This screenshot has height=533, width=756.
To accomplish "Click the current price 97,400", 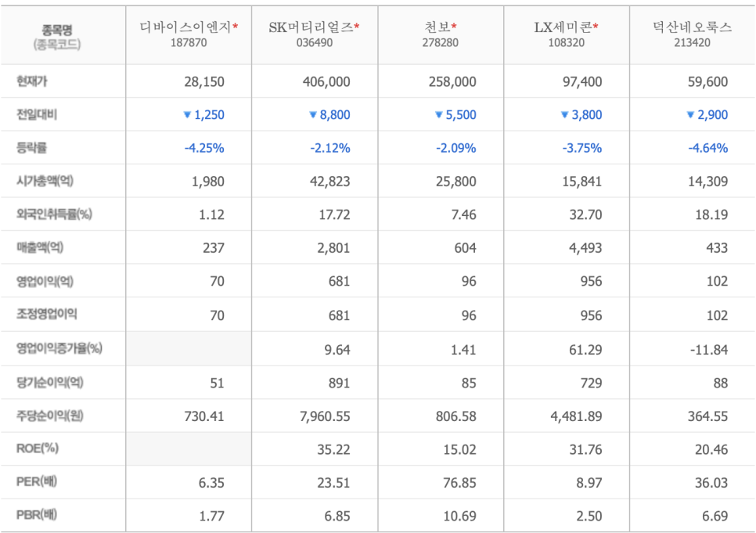I will point(582,81).
